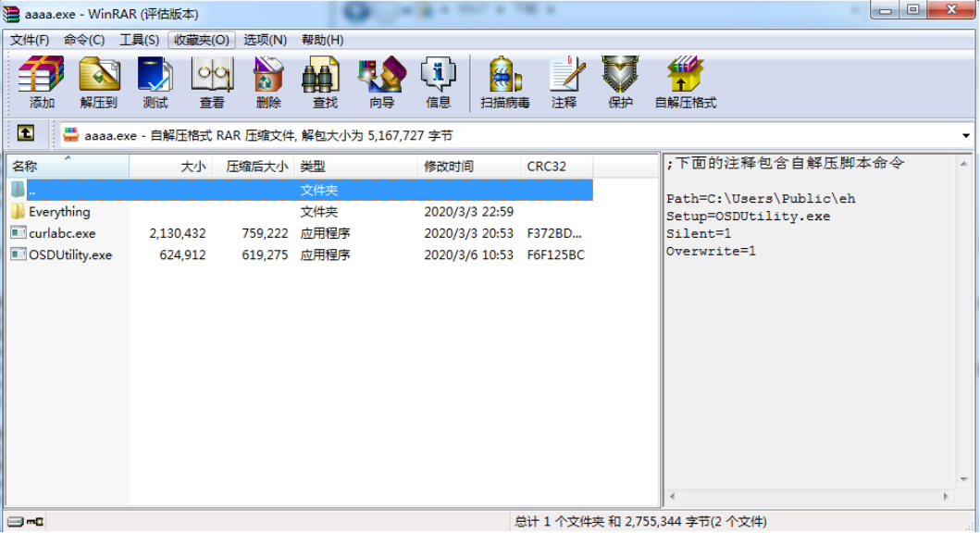
Task: Click the 解压到 (Extract To) toolbar icon
Action: pos(99,75)
